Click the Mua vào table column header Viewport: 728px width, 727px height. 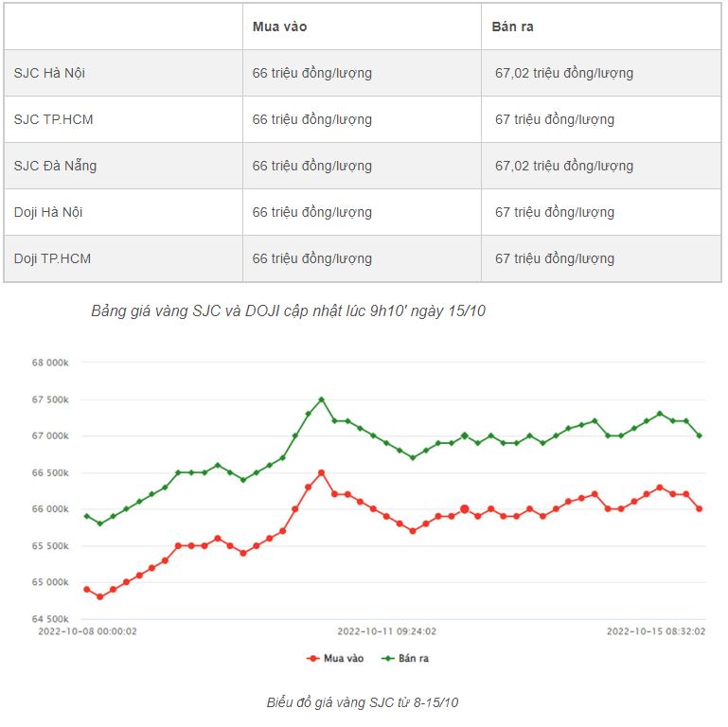pos(279,27)
